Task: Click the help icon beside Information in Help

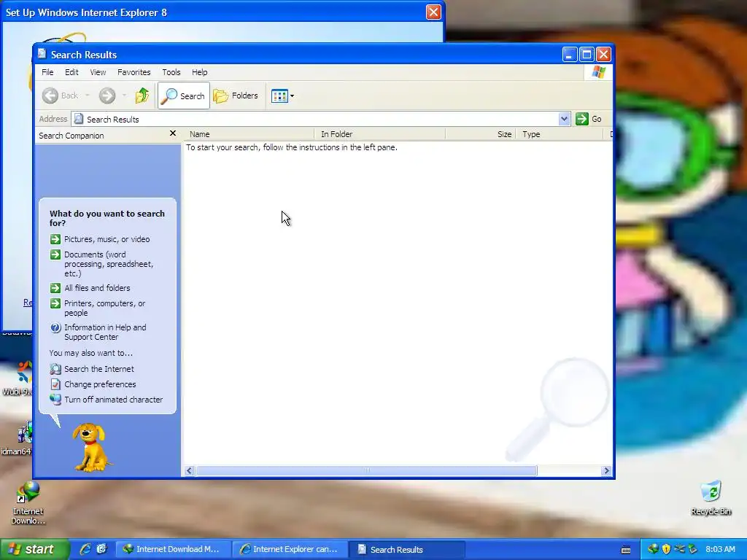Action: coord(55,327)
